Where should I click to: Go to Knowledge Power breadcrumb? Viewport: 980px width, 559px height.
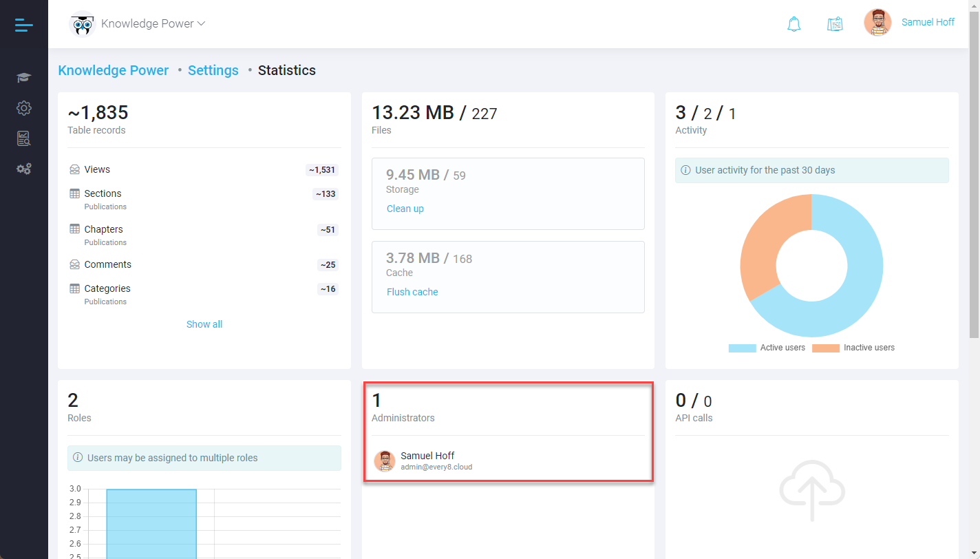(x=114, y=70)
